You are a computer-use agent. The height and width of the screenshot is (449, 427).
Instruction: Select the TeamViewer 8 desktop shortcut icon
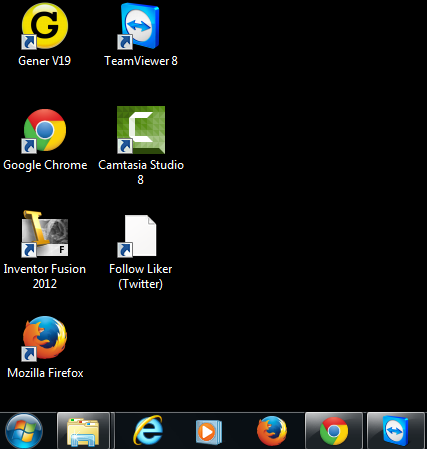140,26
